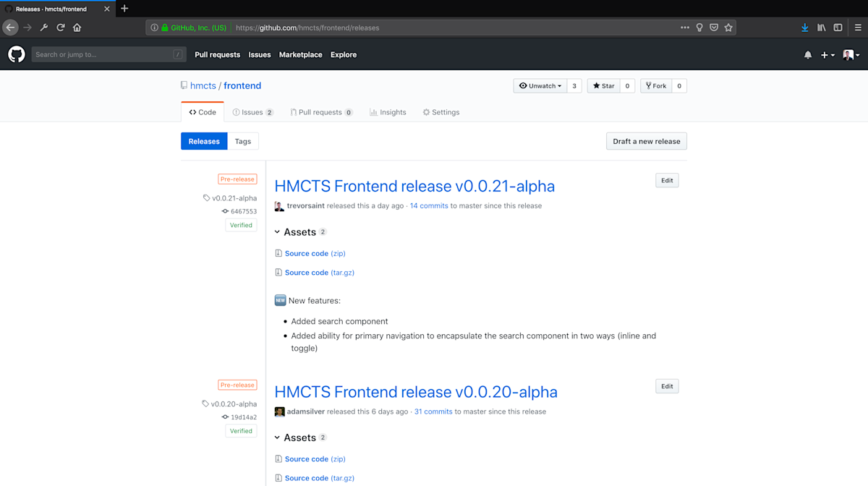868x486 pixels.
Task: Star the repository
Action: click(x=603, y=85)
